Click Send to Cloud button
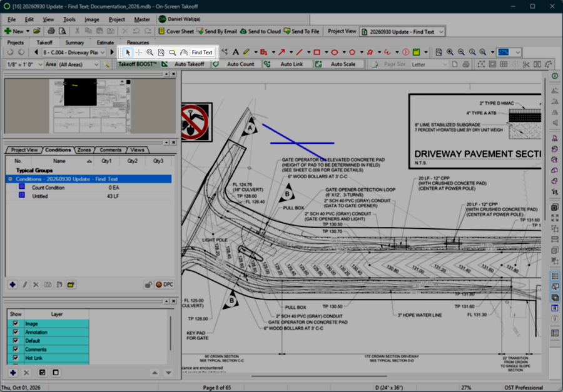This screenshot has width=563, height=392. click(x=260, y=31)
